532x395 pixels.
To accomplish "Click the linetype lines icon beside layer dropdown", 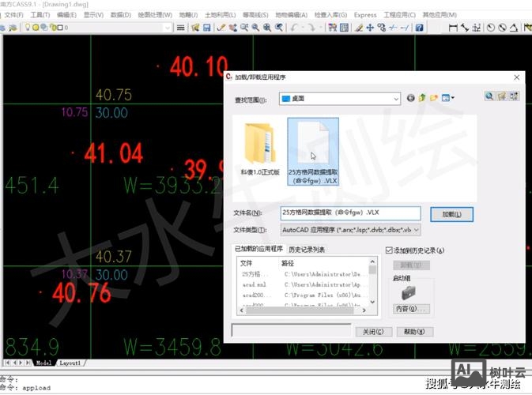I will tap(181, 28).
